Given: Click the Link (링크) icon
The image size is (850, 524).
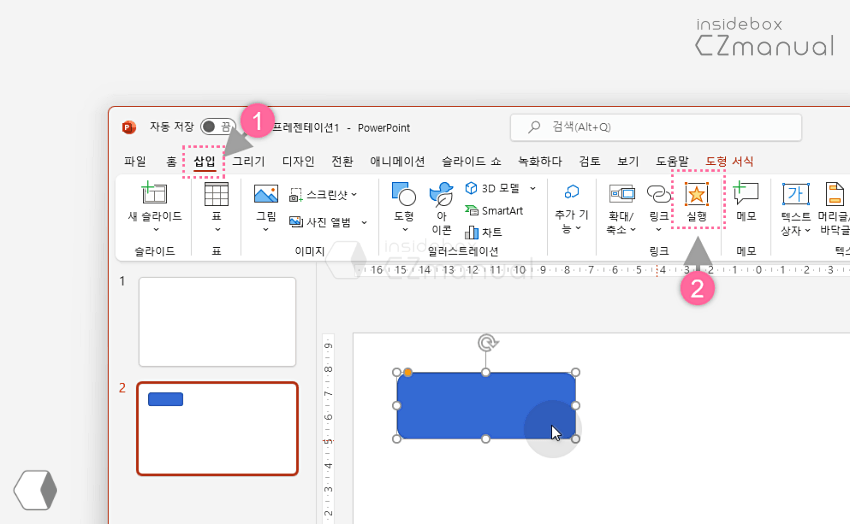Looking at the screenshot, I should (659, 194).
